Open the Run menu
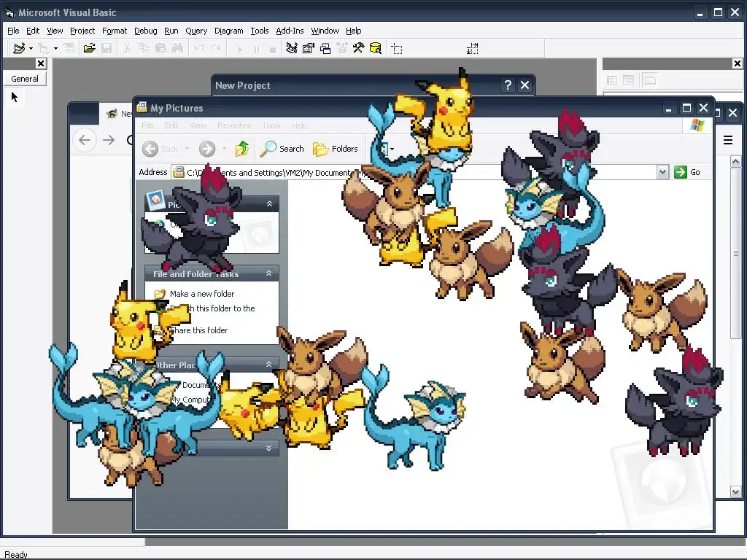 tap(171, 31)
